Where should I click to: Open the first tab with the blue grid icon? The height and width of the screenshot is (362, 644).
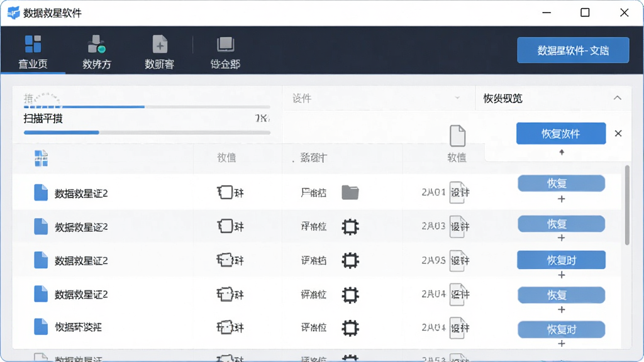pyautogui.click(x=33, y=52)
